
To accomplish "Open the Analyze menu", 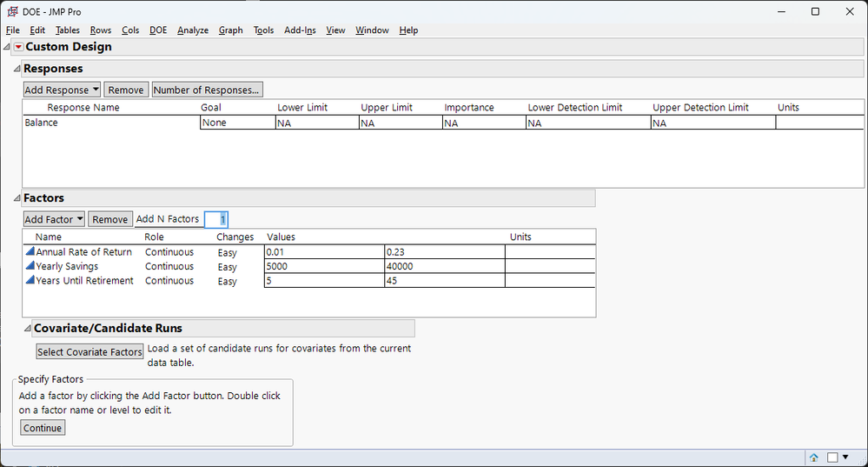I will pos(193,30).
